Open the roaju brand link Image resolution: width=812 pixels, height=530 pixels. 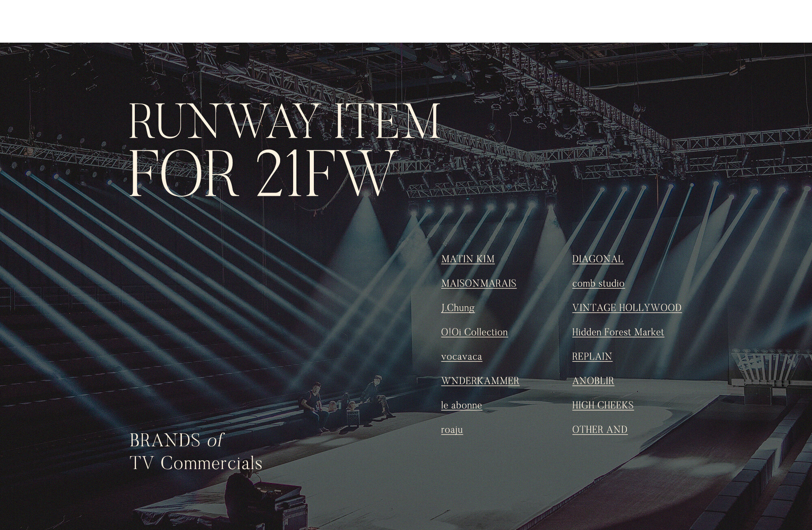tap(452, 430)
